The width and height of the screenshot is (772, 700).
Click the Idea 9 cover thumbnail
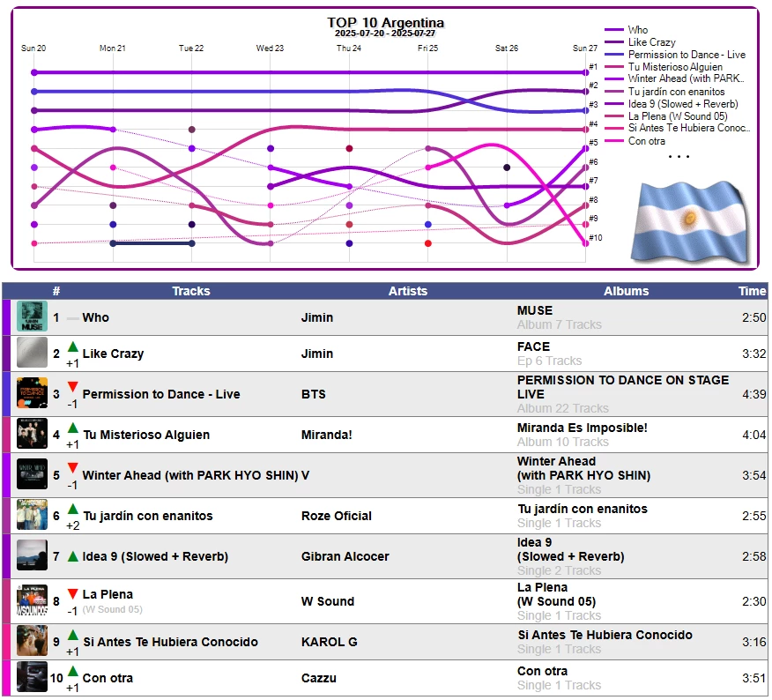click(x=32, y=555)
